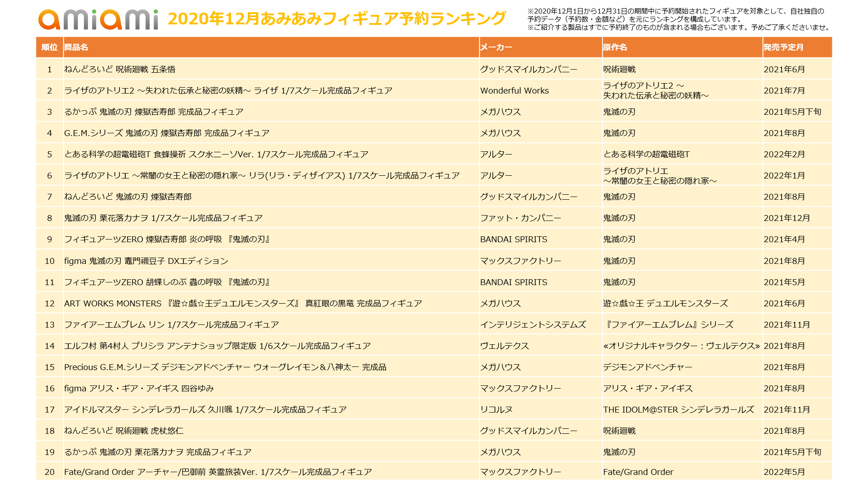Click the Wonderful Works maker cell
The height and width of the screenshot is (488, 868).
pos(514,90)
